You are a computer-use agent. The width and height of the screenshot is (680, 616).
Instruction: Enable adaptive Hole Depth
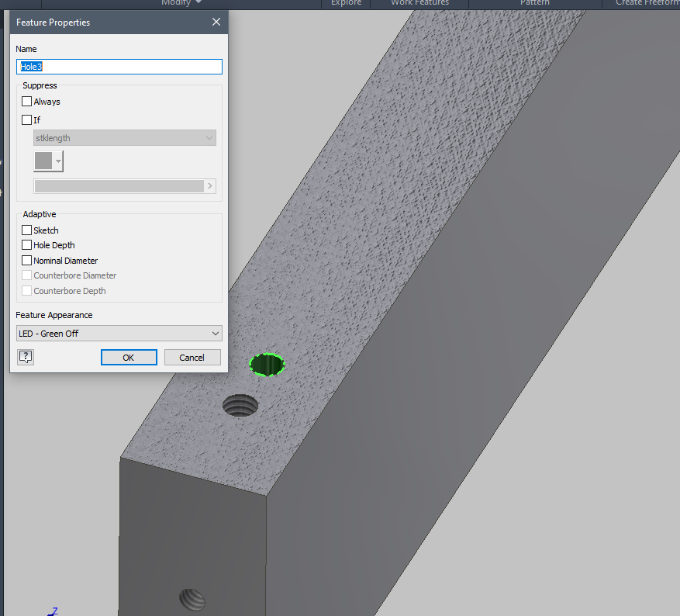[26, 244]
